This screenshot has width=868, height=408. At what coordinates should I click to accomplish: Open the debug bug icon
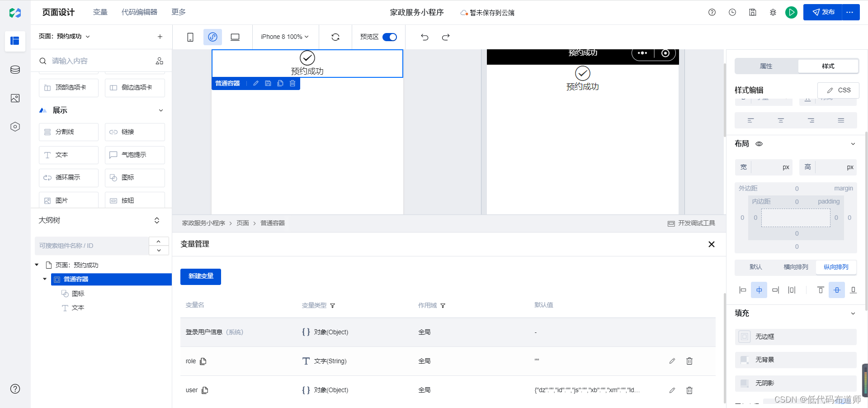coord(773,12)
